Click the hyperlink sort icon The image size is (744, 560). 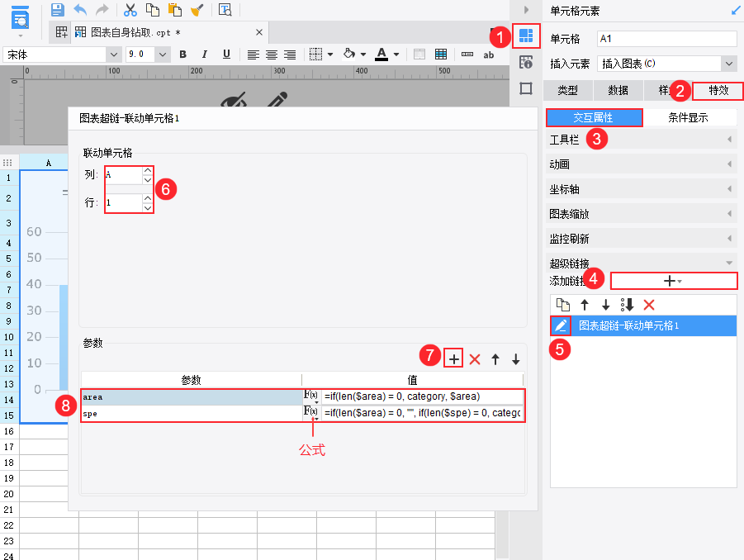[x=627, y=305]
